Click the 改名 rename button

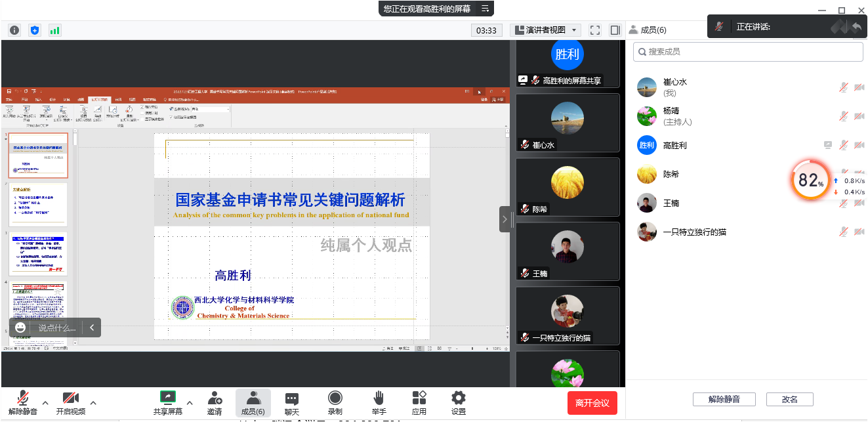point(790,399)
